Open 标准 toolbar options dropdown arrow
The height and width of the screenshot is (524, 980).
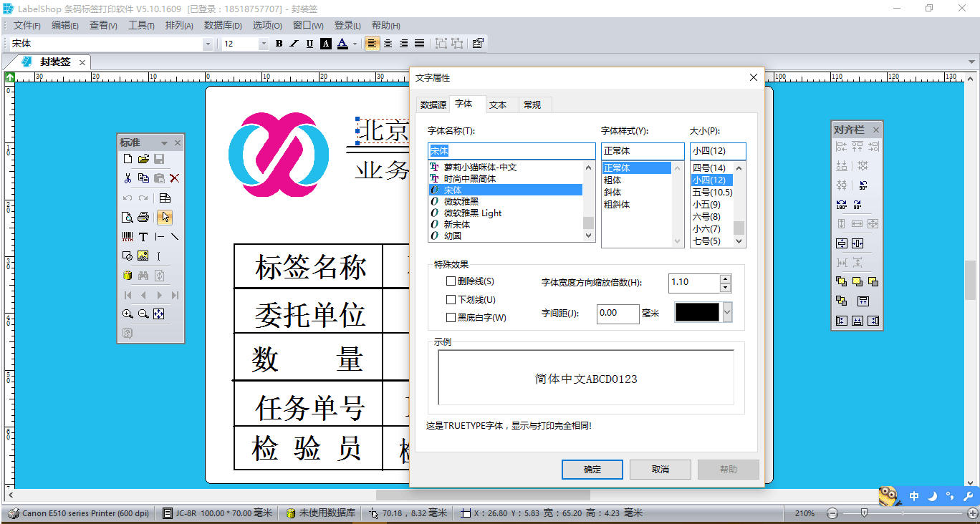[164, 143]
